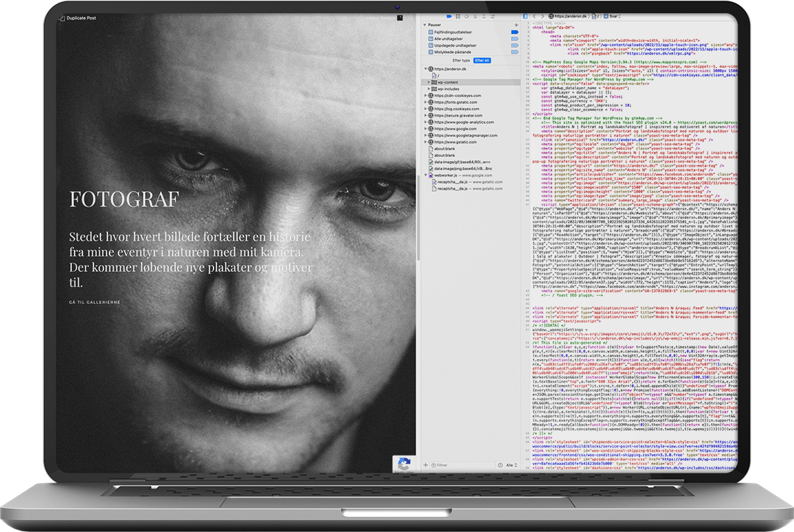Click the https://andersn.dk breadcrumb above the source
Viewport: 794px width, 532px height.
point(568,16)
